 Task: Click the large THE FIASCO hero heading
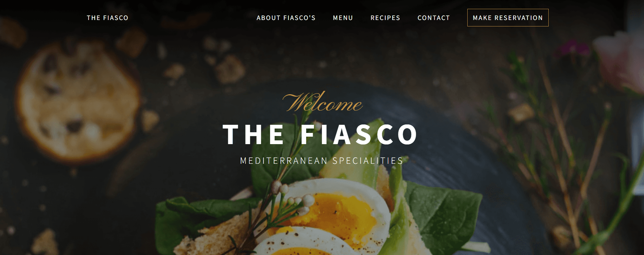(320, 135)
